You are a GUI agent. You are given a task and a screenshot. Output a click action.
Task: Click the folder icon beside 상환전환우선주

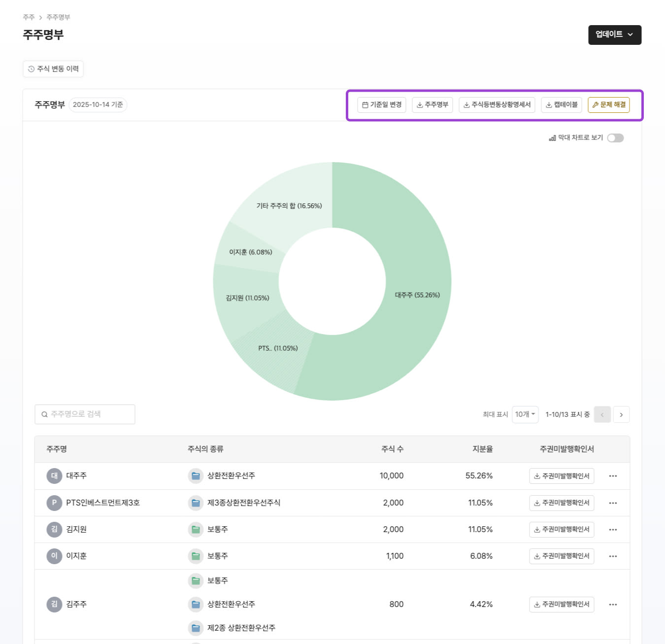pos(196,475)
